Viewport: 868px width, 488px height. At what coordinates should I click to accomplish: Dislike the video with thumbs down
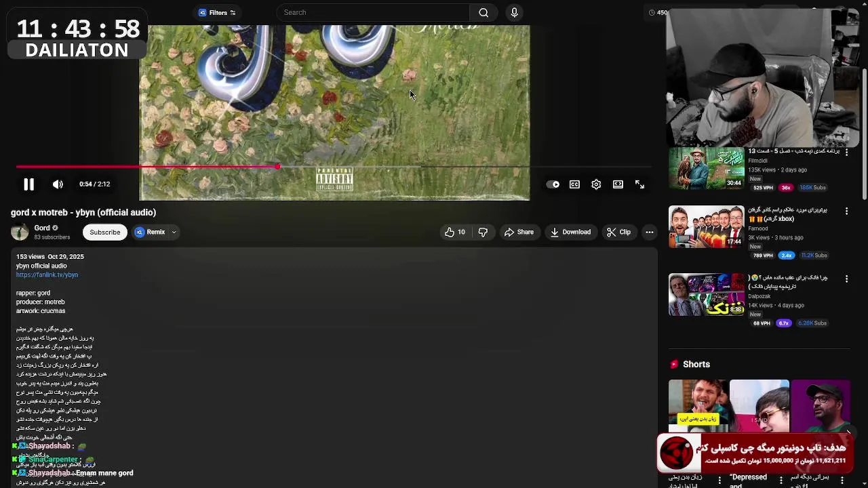[483, 232]
